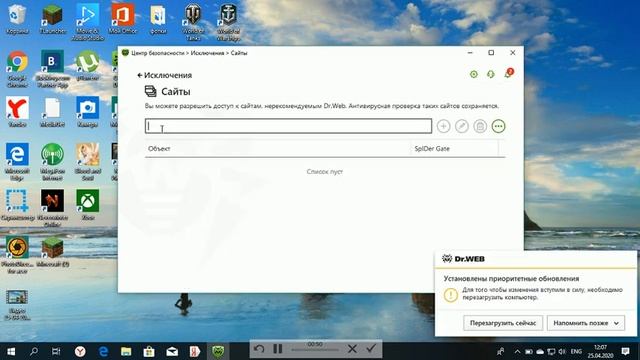Screen dimensions: 640x360
Task: Go back to Исключения
Action: point(164,75)
